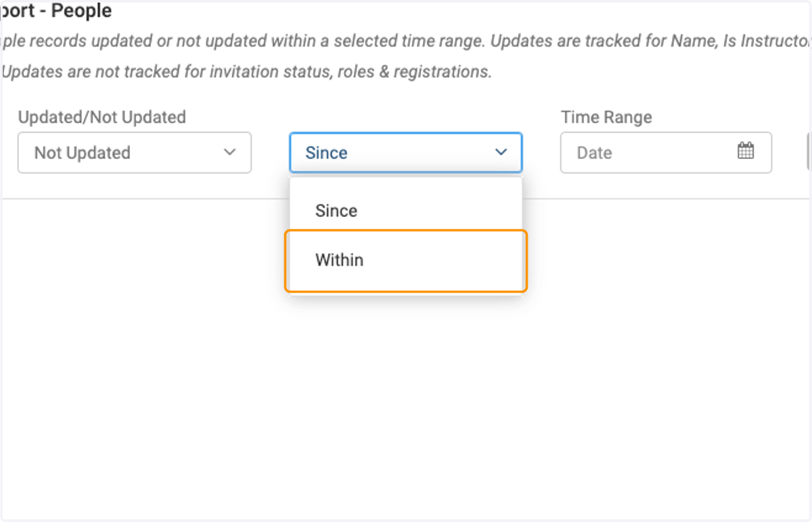812x522 pixels.
Task: Collapse the Since dropdown using its chevron
Action: tap(501, 152)
